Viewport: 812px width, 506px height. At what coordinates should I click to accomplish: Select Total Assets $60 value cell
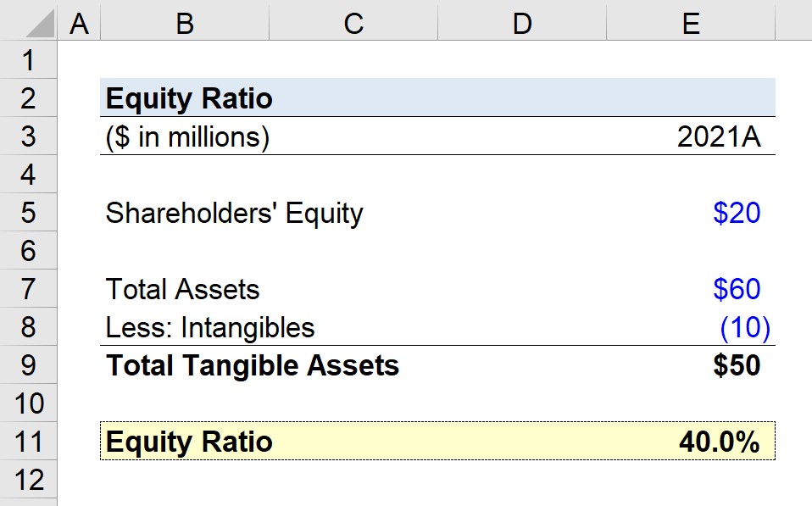pyautogui.click(x=691, y=288)
